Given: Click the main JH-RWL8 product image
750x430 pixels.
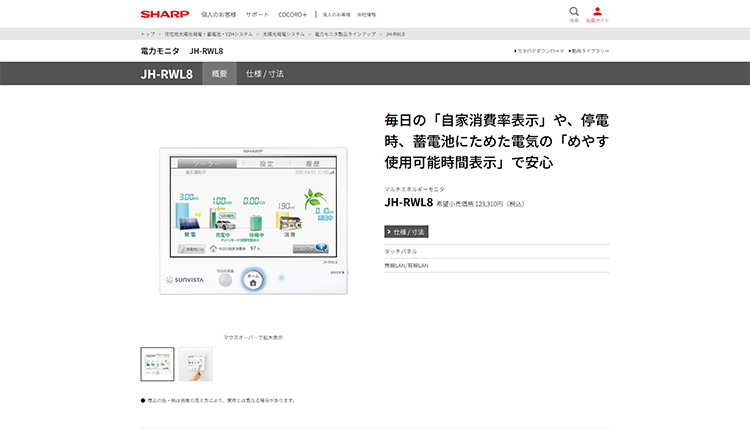Looking at the screenshot, I should tap(253, 221).
